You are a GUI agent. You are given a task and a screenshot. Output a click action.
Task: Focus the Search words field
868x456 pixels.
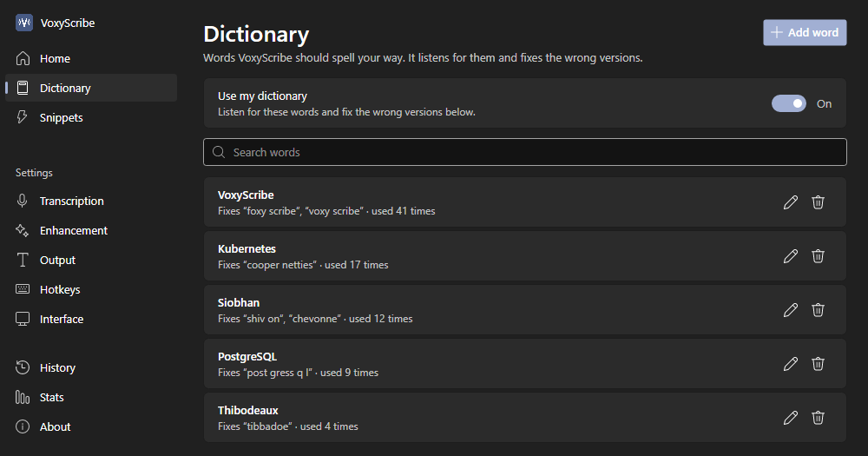tap(525, 152)
